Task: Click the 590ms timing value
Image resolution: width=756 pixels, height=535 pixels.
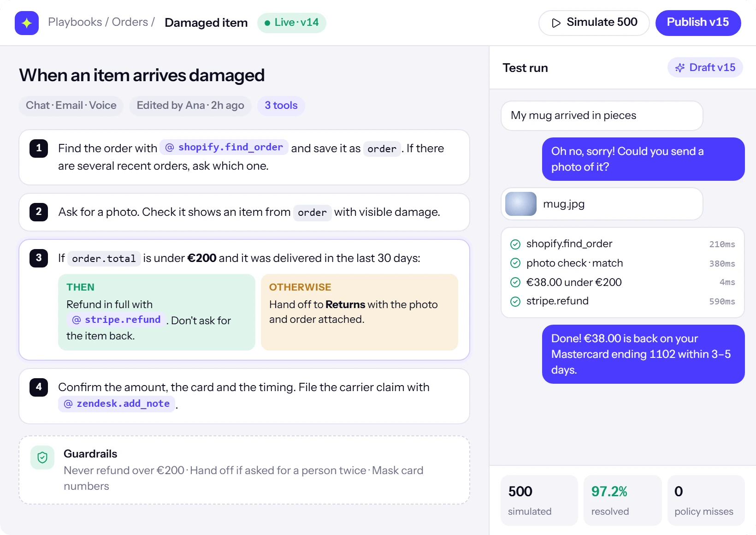Action: (x=722, y=302)
